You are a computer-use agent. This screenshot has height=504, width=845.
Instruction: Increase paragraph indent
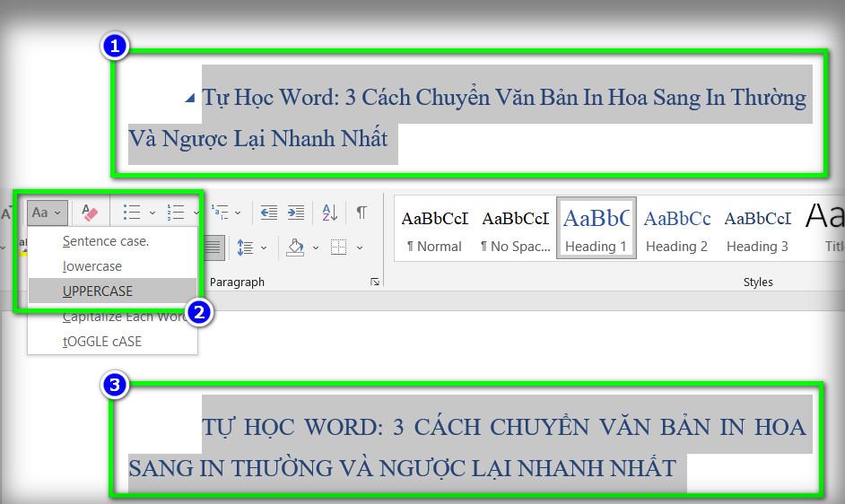pyautogui.click(x=296, y=213)
